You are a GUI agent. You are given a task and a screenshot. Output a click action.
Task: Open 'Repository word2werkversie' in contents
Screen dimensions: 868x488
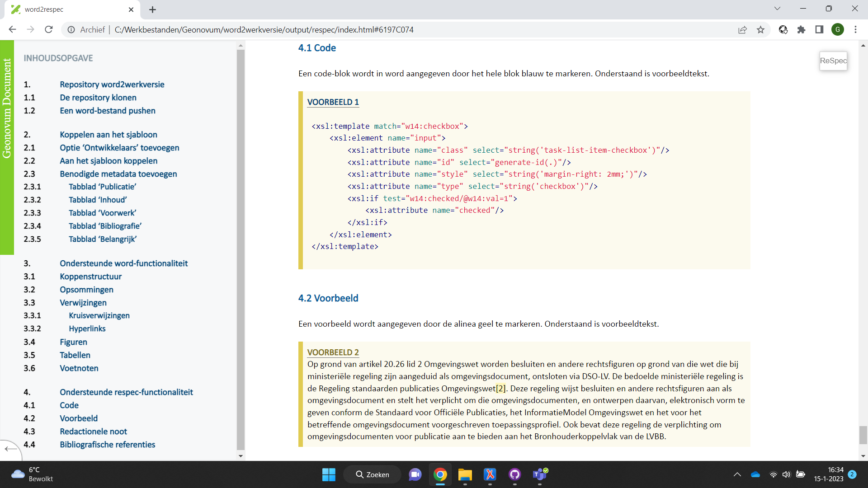(x=112, y=84)
